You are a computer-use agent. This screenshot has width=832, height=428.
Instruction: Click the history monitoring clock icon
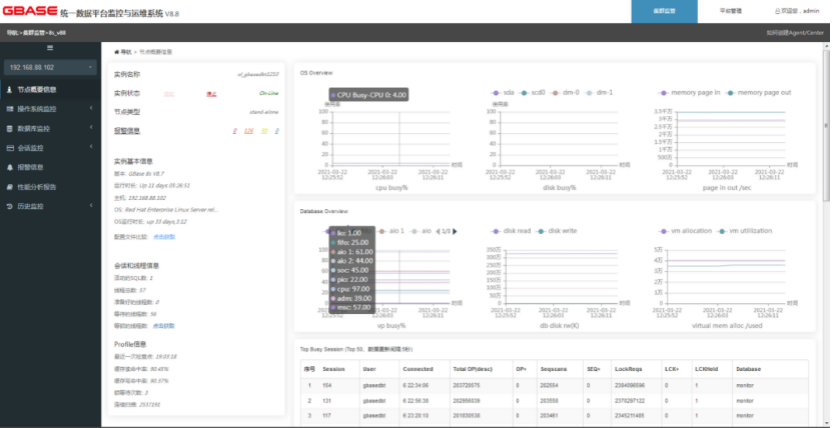(x=10, y=206)
